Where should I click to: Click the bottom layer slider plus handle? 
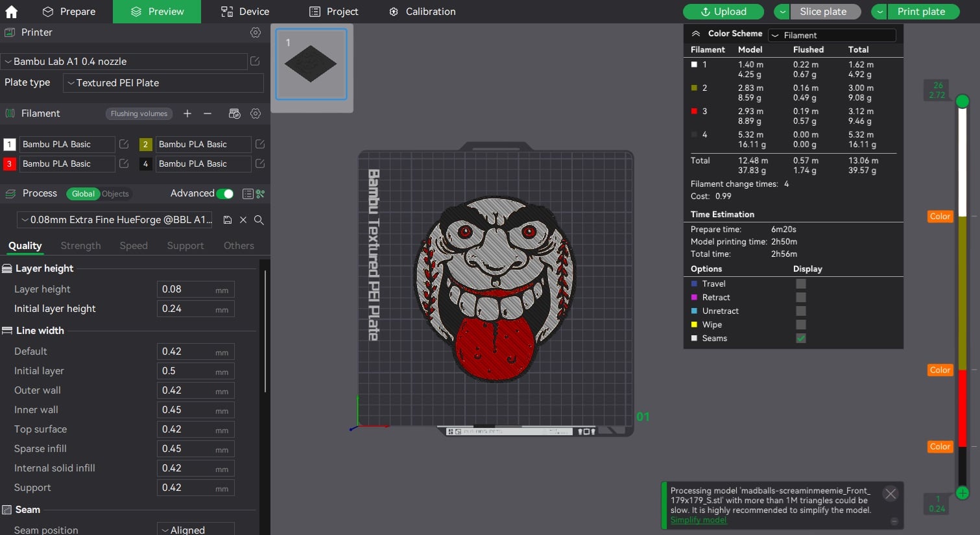(962, 493)
